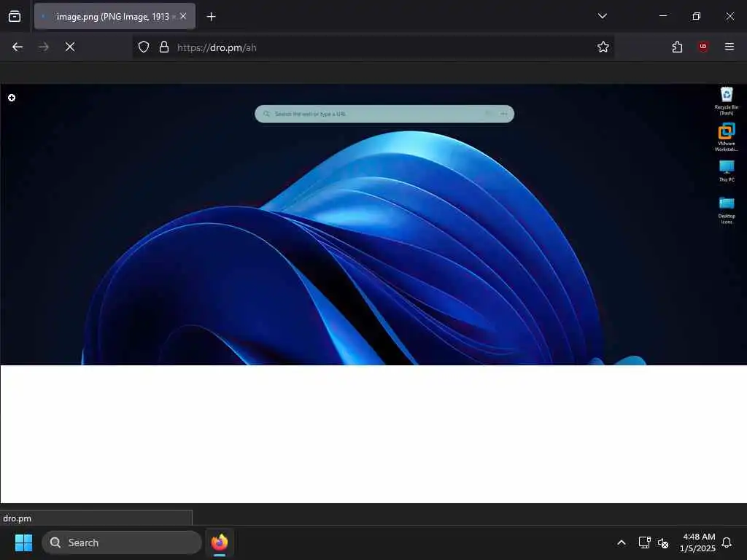Close the image.png tab
The height and width of the screenshot is (560, 747).
pyautogui.click(x=183, y=17)
